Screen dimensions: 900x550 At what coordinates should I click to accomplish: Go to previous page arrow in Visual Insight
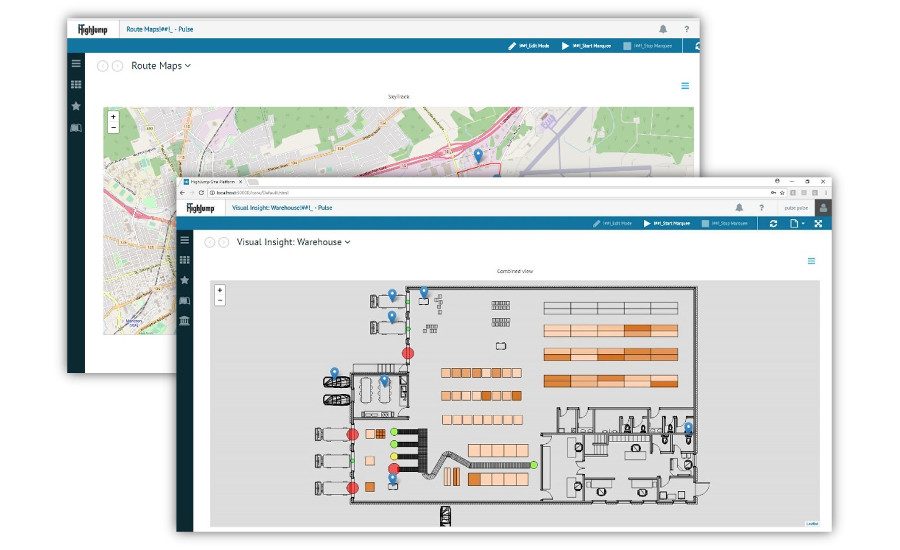(x=210, y=242)
